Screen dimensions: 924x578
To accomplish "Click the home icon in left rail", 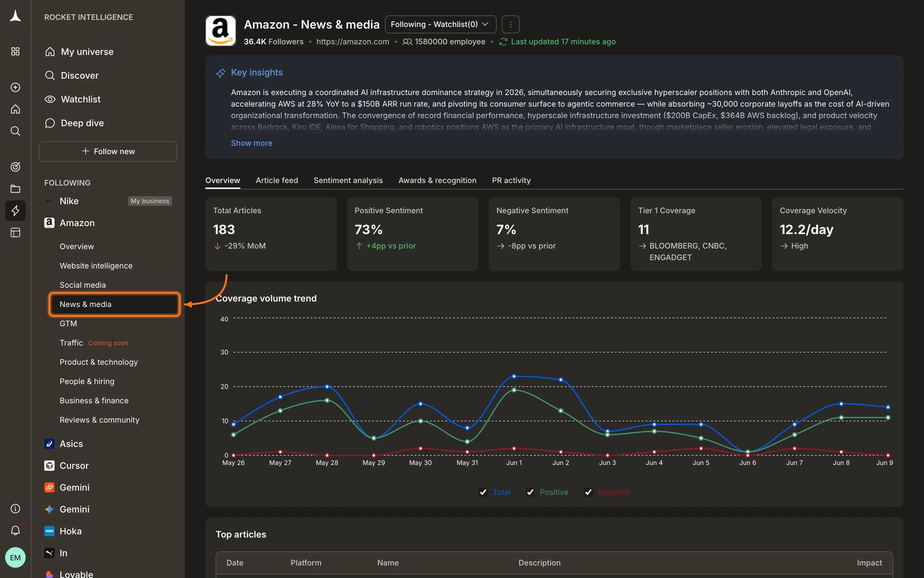I will (15, 109).
